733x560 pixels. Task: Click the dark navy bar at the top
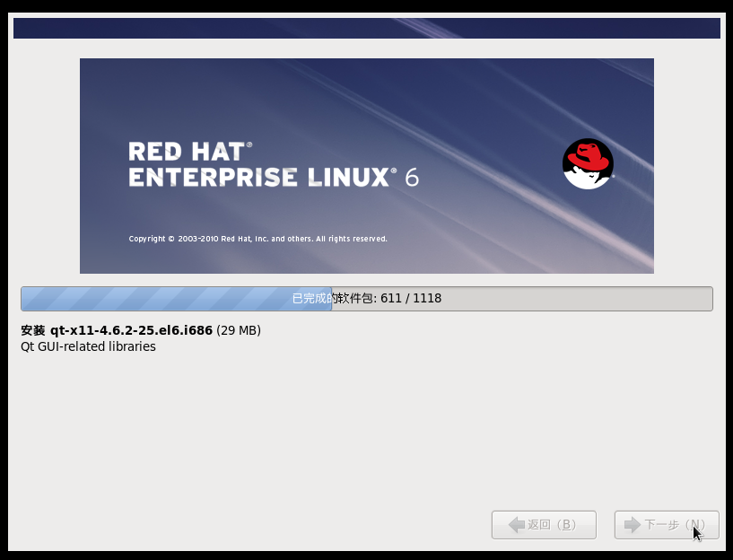tap(366, 28)
